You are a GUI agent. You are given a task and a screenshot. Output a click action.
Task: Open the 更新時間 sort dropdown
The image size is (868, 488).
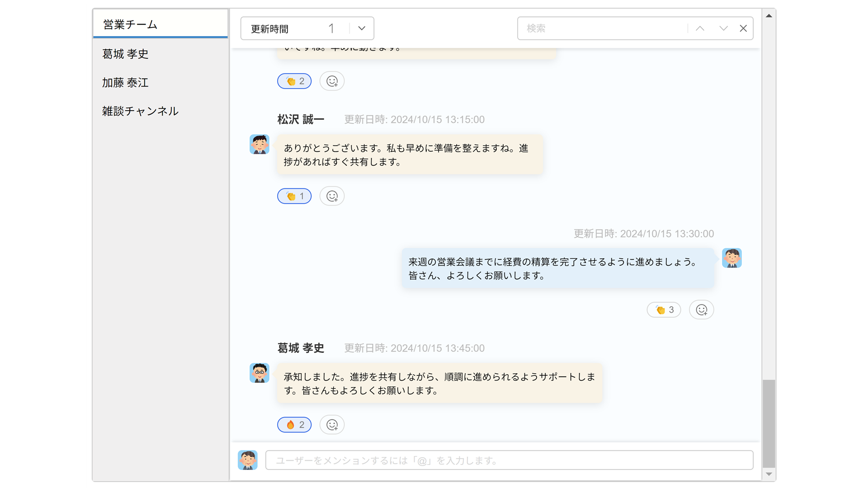point(307,28)
